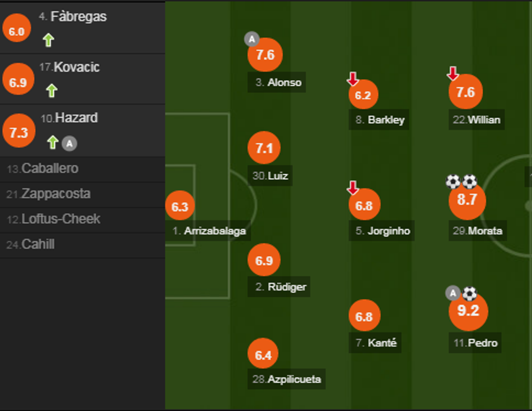Select Pedro's 9.2 rating circle
The height and width of the screenshot is (411, 532).
pyautogui.click(x=468, y=311)
